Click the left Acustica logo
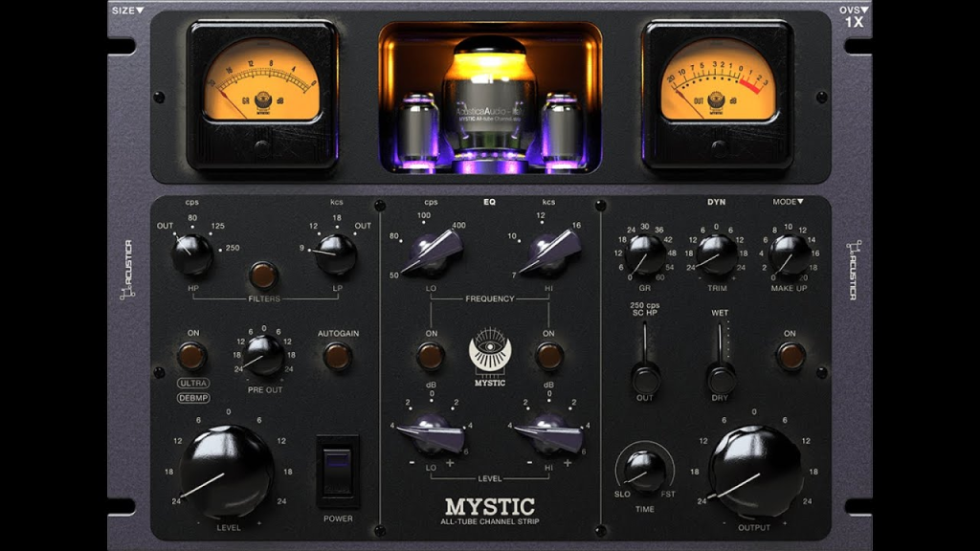The height and width of the screenshot is (551, 980). pos(127,270)
